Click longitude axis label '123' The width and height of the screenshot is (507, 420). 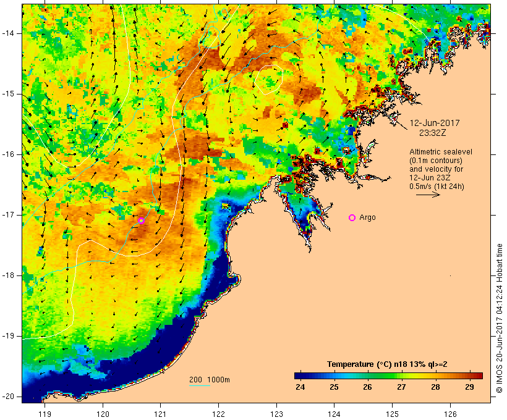(x=276, y=414)
